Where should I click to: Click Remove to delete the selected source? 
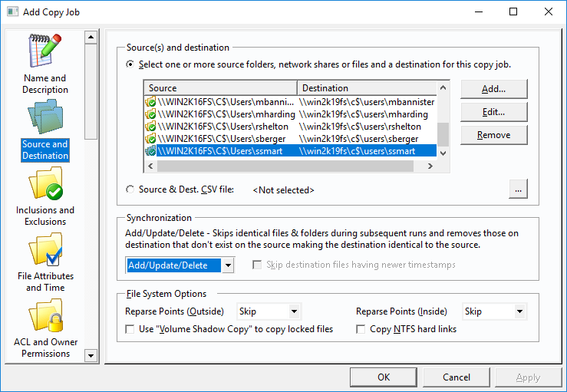tap(493, 135)
